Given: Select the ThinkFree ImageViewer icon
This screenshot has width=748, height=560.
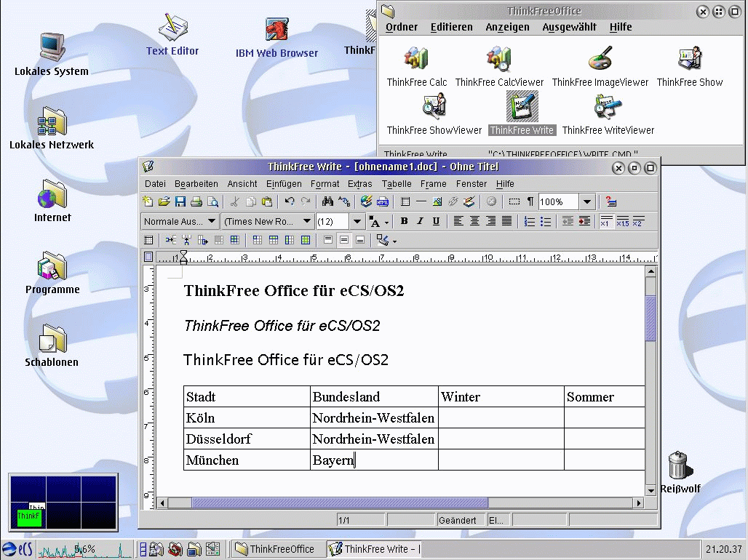Looking at the screenshot, I should pyautogui.click(x=600, y=67).
